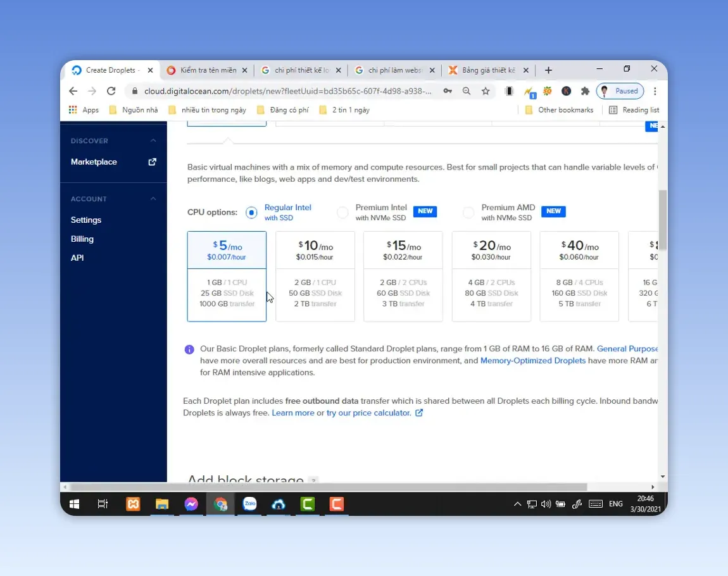
Task: Choose the $15/mo droplet plan
Action: [x=403, y=276]
